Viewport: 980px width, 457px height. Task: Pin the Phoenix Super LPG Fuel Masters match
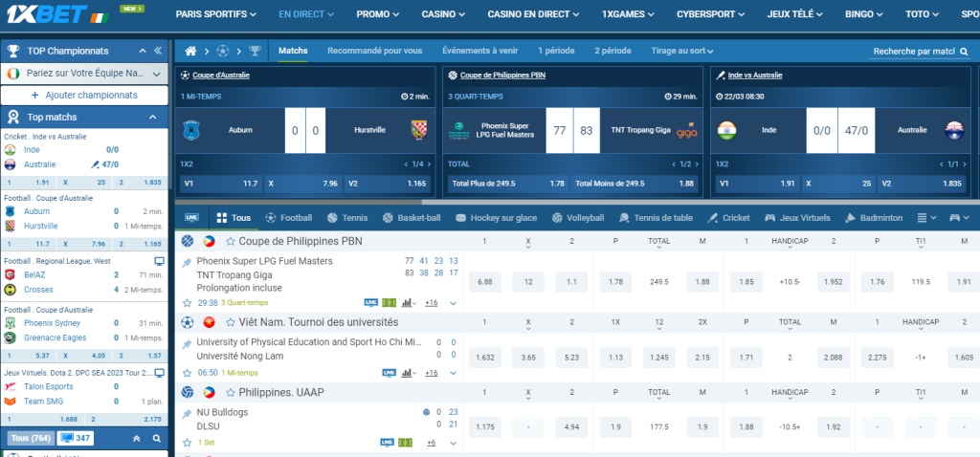pyautogui.click(x=187, y=264)
